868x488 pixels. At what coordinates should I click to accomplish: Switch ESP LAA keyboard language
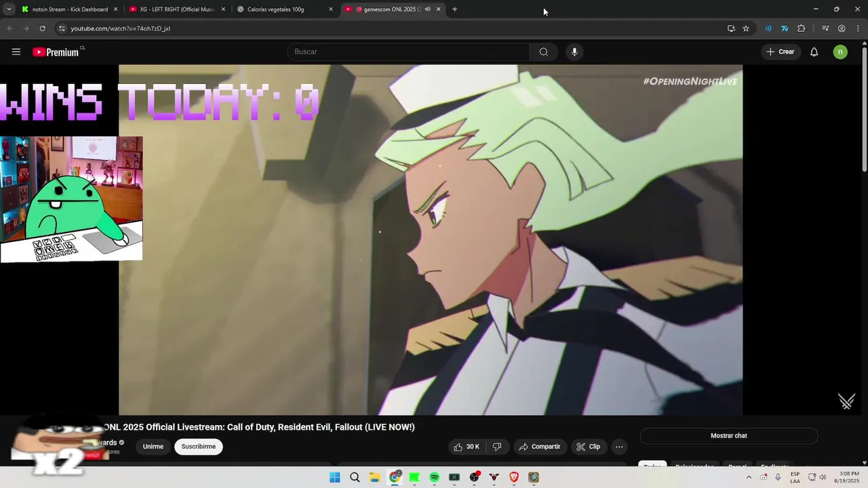tap(795, 477)
